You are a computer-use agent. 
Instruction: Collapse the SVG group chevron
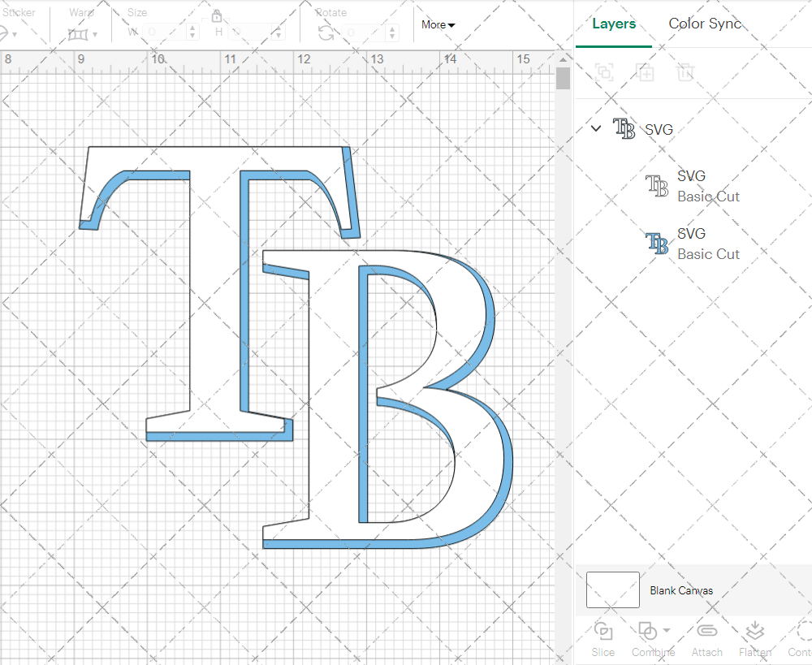tap(596, 128)
